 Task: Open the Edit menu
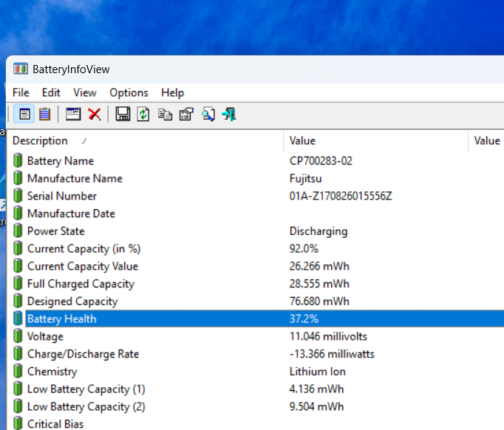click(x=51, y=92)
